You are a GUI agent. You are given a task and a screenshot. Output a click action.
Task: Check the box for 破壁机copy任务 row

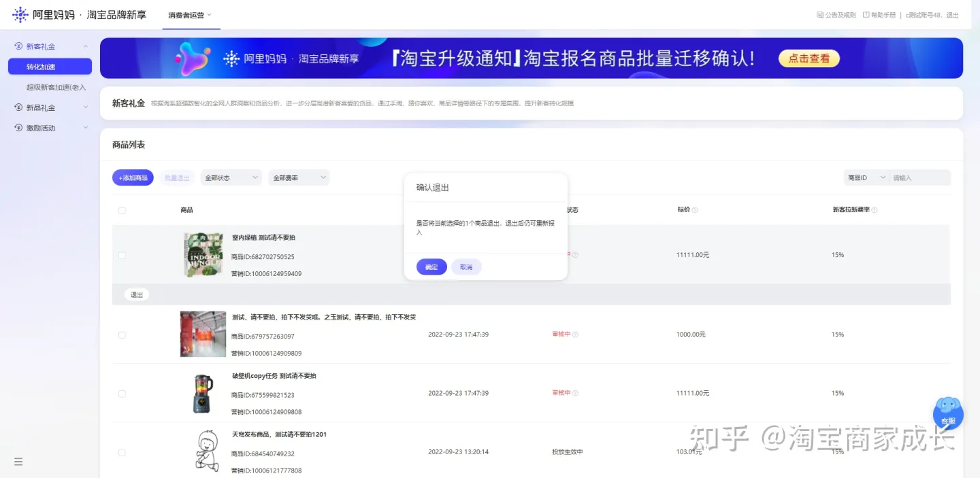(122, 394)
